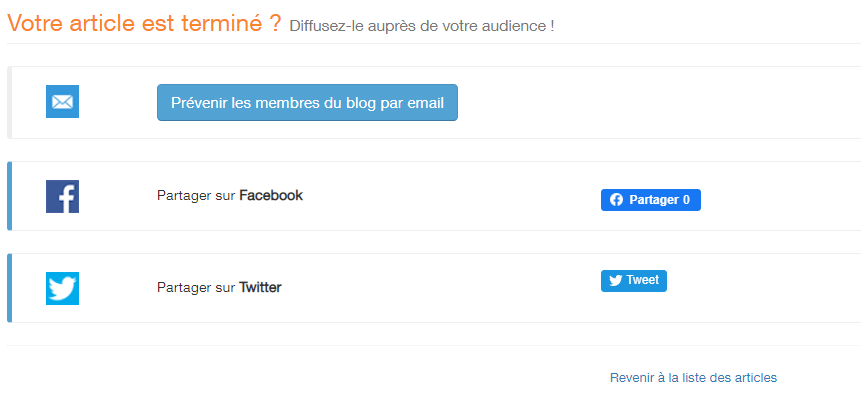861x404 pixels.
Task: Click the orange heading Votre article est terminé
Action: pos(144,23)
